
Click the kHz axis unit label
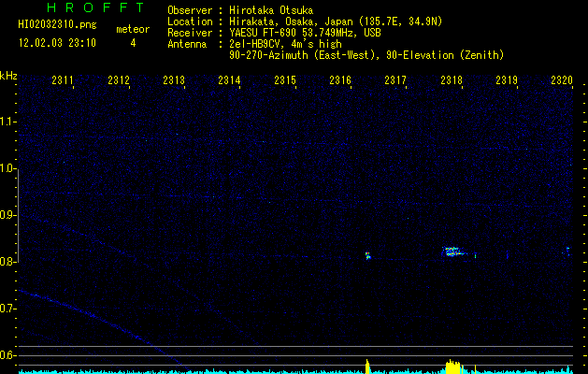tap(8, 76)
